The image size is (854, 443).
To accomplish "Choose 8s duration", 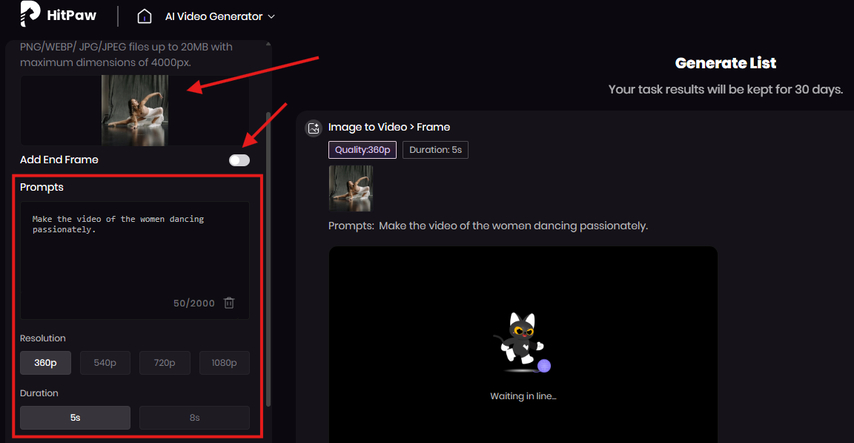I will coord(194,418).
